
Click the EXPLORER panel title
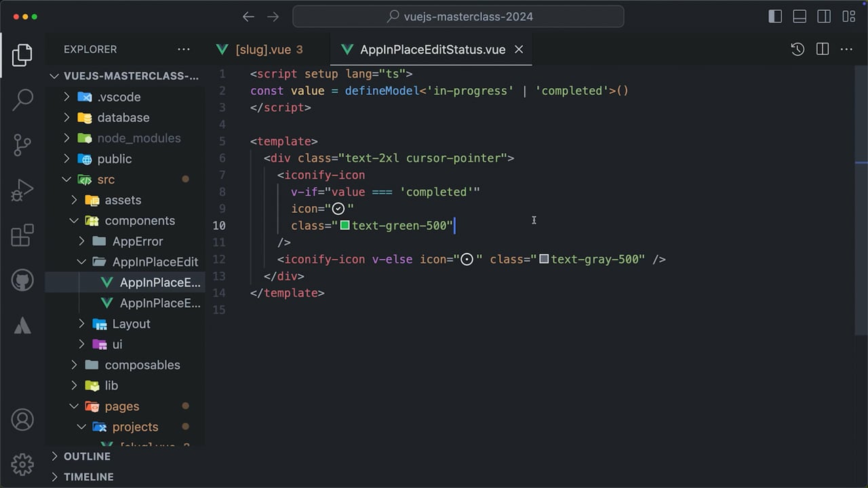click(x=90, y=49)
